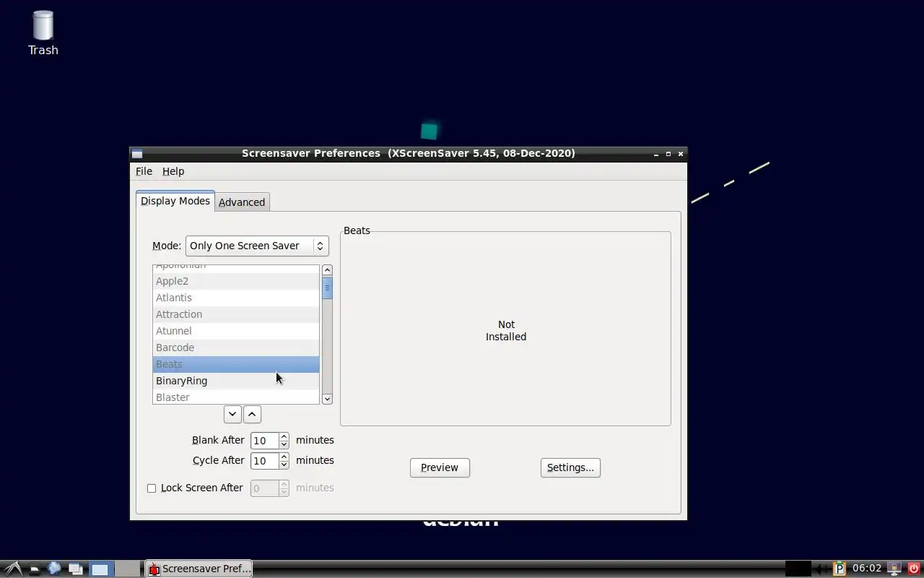Viewport: 924px width, 578px height.
Task: Select BinaryRing in the screensaver list
Action: coord(236,381)
